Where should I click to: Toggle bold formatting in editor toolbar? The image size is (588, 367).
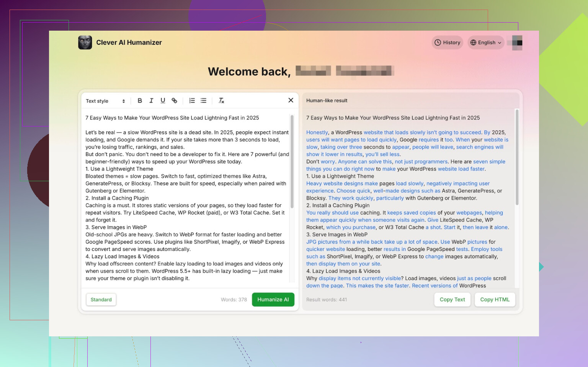pyautogui.click(x=140, y=100)
